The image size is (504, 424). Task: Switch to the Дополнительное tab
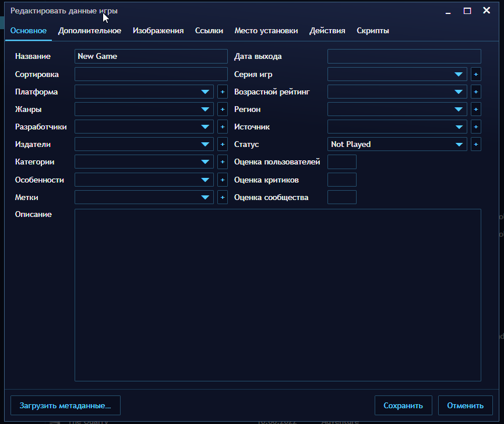(90, 31)
